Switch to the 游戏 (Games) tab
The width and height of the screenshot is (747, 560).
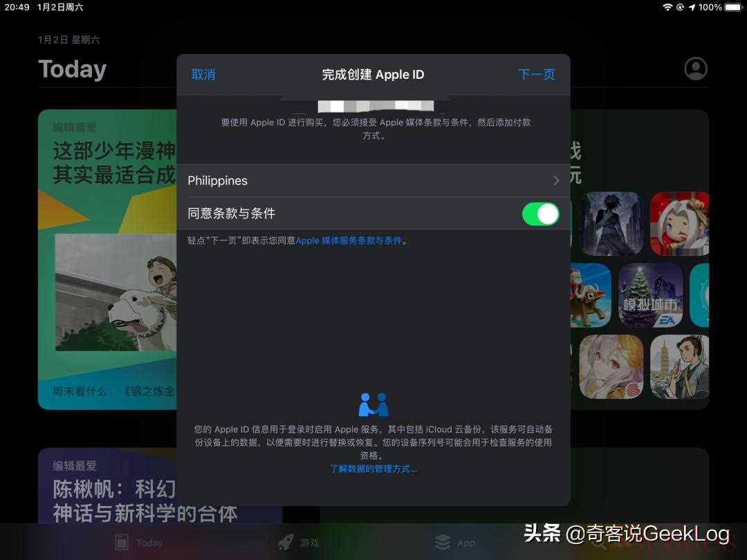point(299,543)
